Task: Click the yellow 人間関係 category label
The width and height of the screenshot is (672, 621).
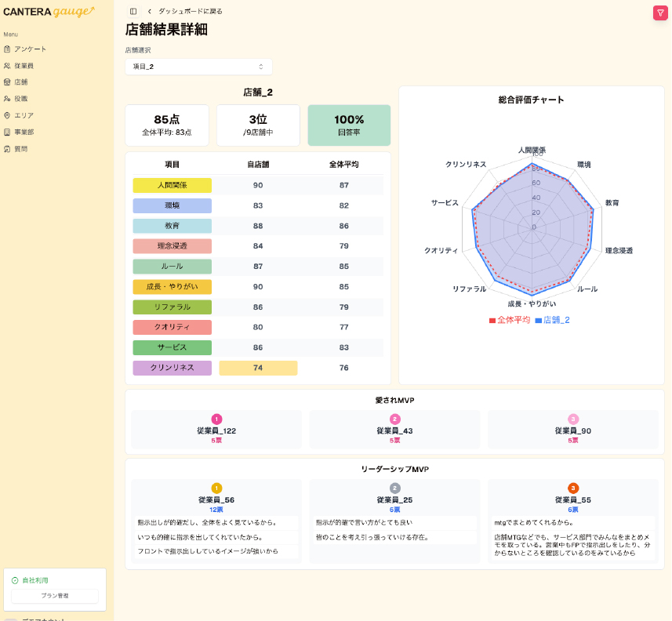Action: 173,186
